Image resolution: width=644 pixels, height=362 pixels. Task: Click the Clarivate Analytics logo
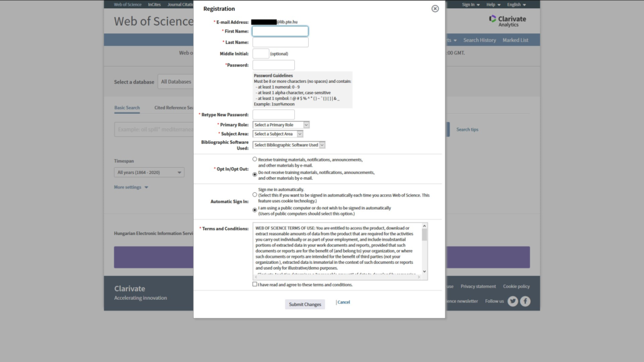tap(508, 21)
